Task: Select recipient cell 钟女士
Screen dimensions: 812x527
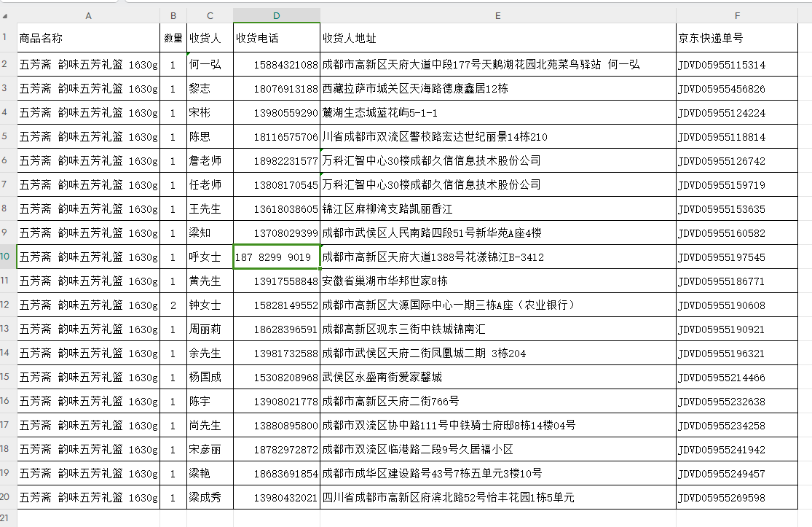Action: 210,305
